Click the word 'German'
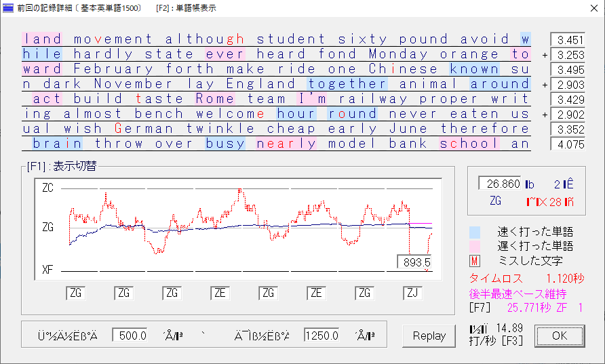This screenshot has height=364, width=605. [144, 128]
